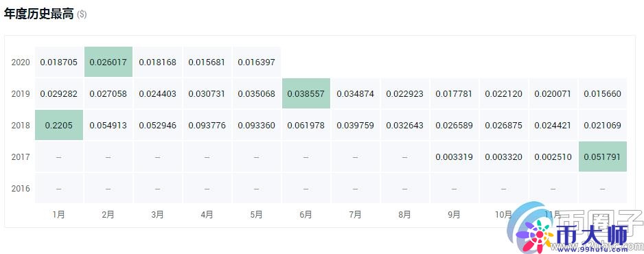This screenshot has width=644, height=254.
Task: Click the 2月 column label
Action: 108,215
